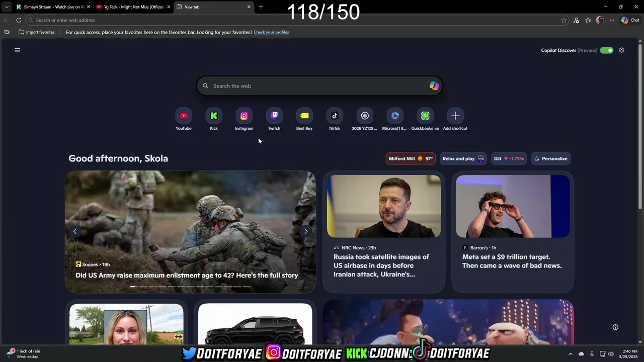Image resolution: width=644 pixels, height=362 pixels.
Task: Close the Yg Teck YouTube tab
Action: 169,7
